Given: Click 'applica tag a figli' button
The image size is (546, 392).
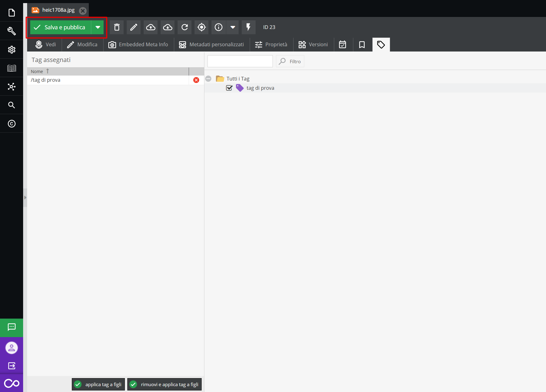Looking at the screenshot, I should tap(98, 384).
